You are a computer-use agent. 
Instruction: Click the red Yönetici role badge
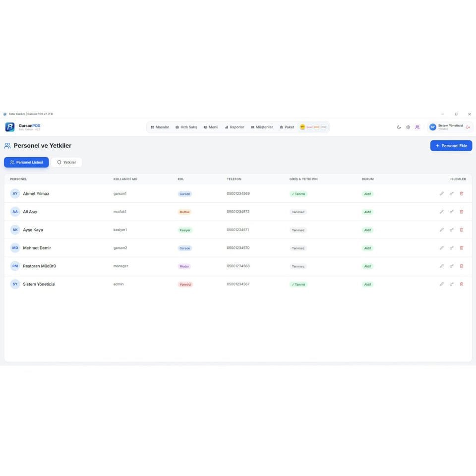(185, 285)
